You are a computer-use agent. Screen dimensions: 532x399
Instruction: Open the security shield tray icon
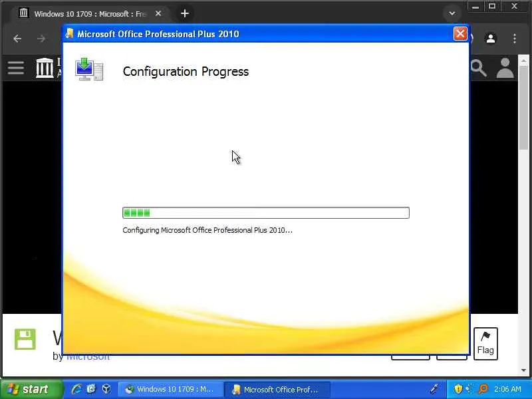(458, 389)
